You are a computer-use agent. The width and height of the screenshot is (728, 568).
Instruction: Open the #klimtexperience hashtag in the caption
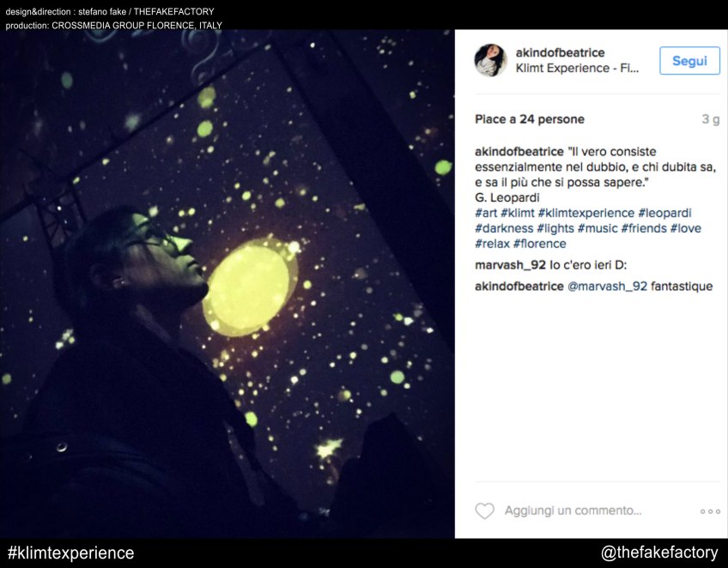coord(586,213)
